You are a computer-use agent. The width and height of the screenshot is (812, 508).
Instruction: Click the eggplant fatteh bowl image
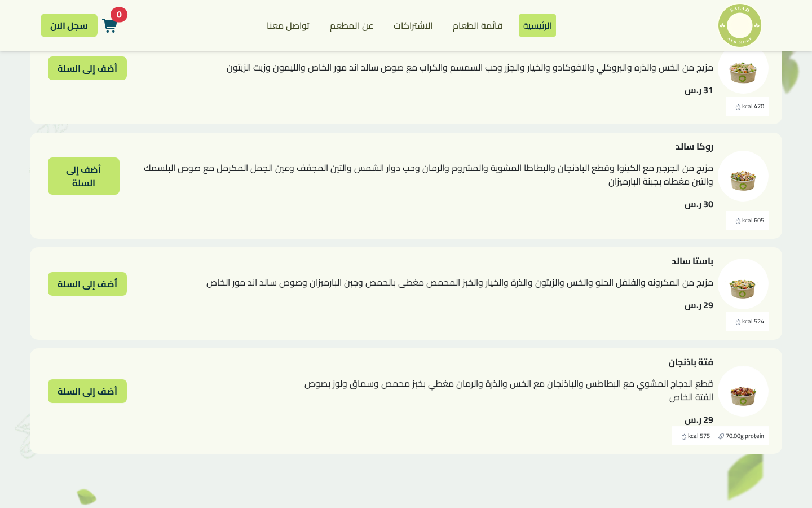[x=743, y=391]
